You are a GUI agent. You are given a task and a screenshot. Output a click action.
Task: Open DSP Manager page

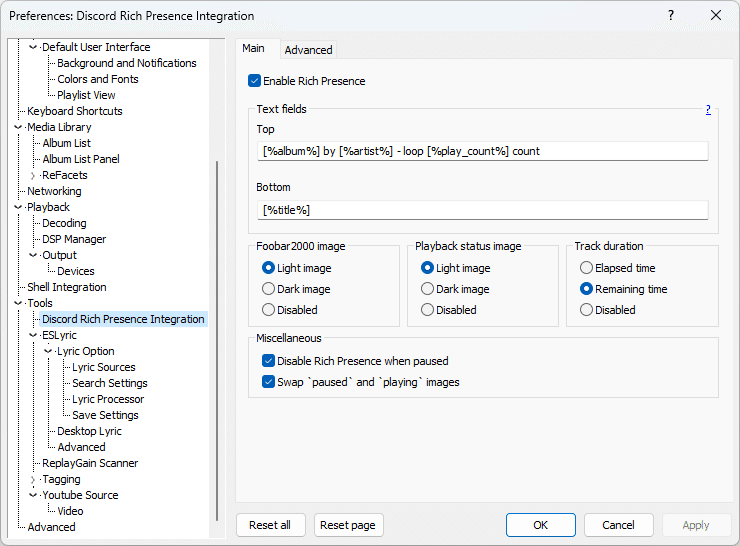[x=74, y=239]
